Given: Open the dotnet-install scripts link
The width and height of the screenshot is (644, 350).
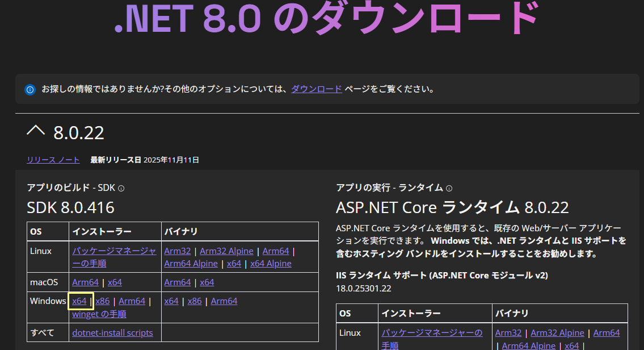Looking at the screenshot, I should point(112,333).
